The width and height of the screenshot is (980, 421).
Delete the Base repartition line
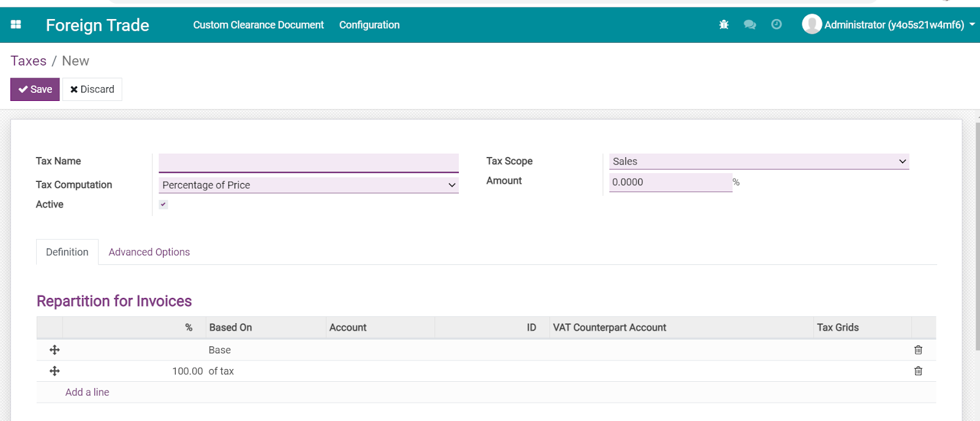[918, 350]
